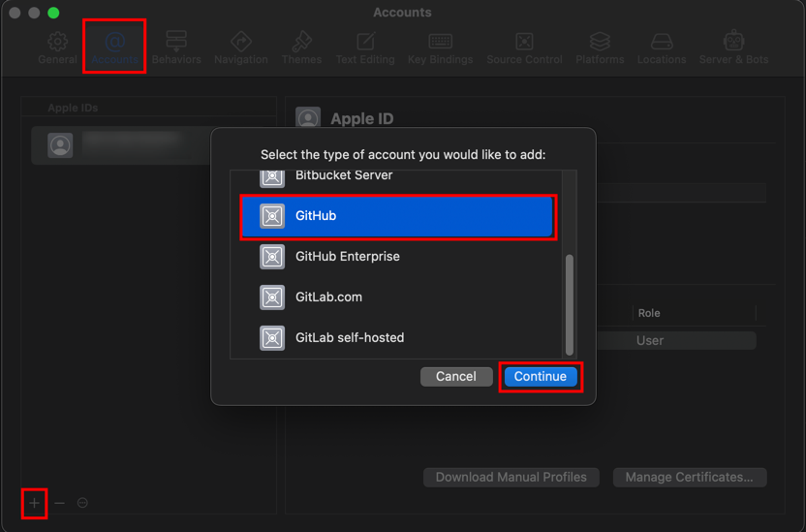Choose Bitbucket Server account type
Image resolution: width=806 pixels, height=532 pixels.
(x=397, y=178)
